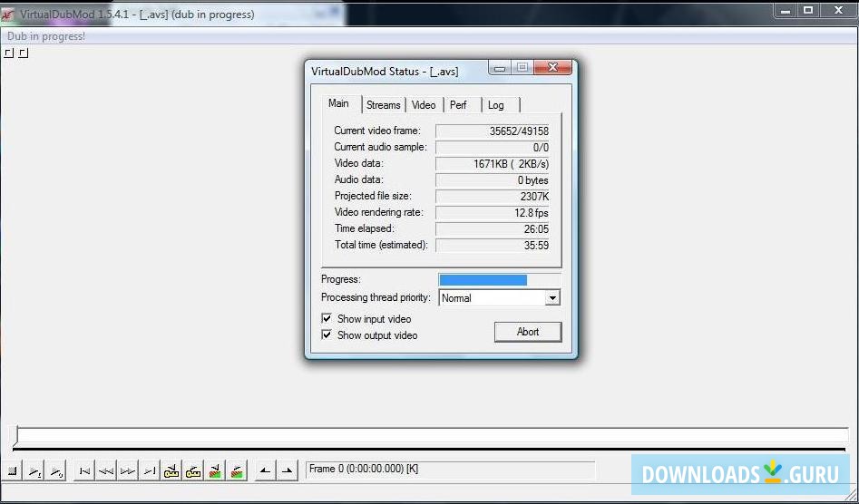Screen dimensions: 859x504
Task: Scan for previous scene change icon
Action: pyautogui.click(x=215, y=470)
